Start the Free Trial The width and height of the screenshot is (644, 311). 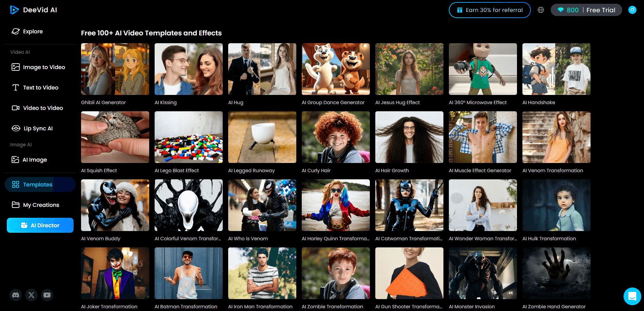(601, 10)
